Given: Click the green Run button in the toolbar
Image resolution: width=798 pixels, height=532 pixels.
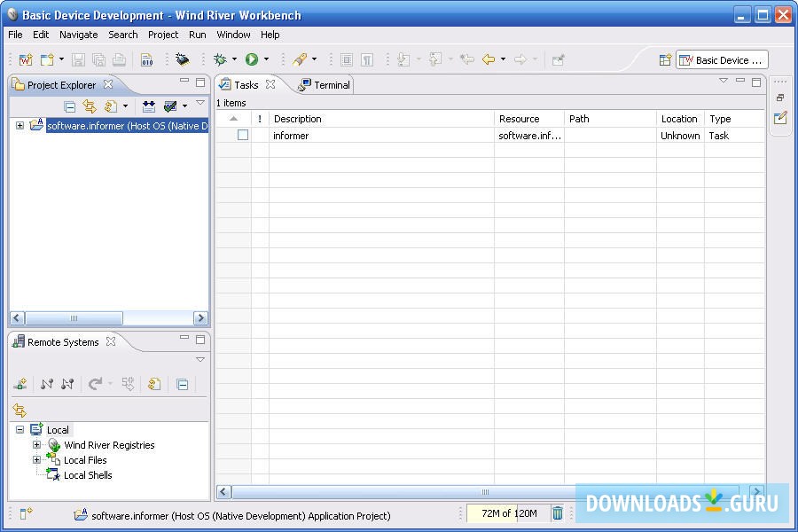Looking at the screenshot, I should 252,59.
